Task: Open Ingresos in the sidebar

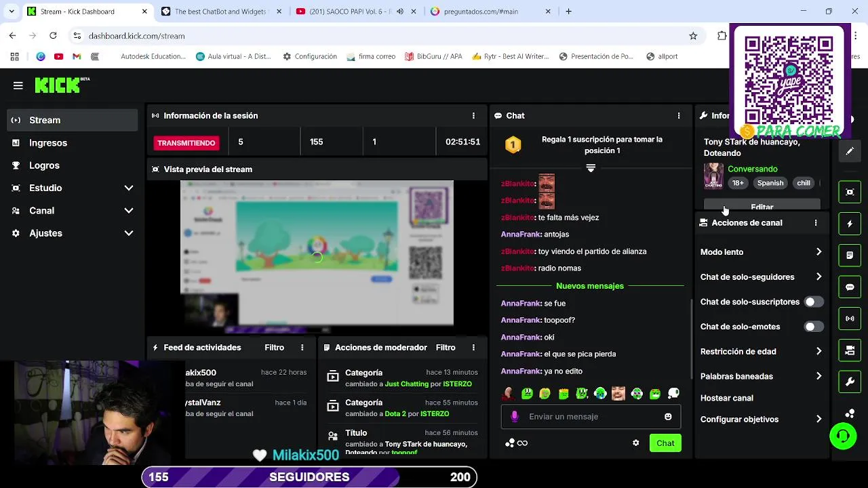Action: [x=72, y=143]
